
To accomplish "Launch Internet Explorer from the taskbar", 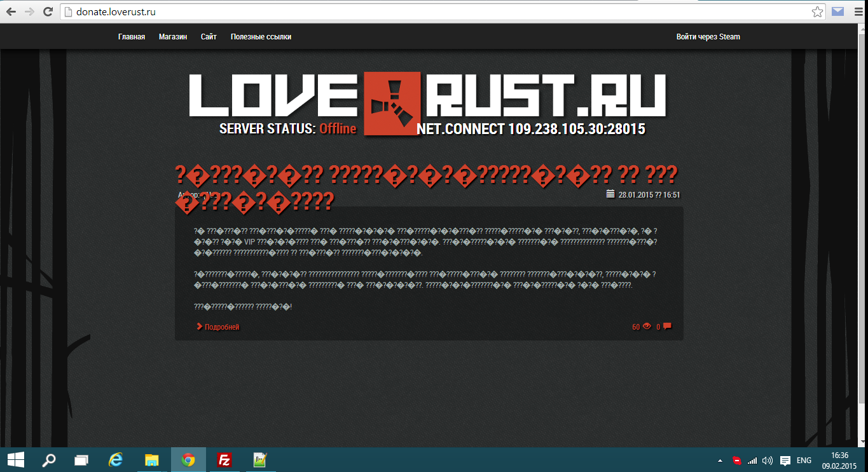I will click(115, 459).
